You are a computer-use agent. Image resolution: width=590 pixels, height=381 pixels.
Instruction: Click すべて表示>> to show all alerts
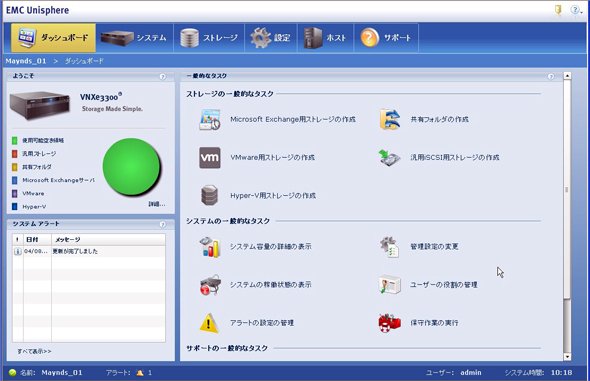coord(34,351)
